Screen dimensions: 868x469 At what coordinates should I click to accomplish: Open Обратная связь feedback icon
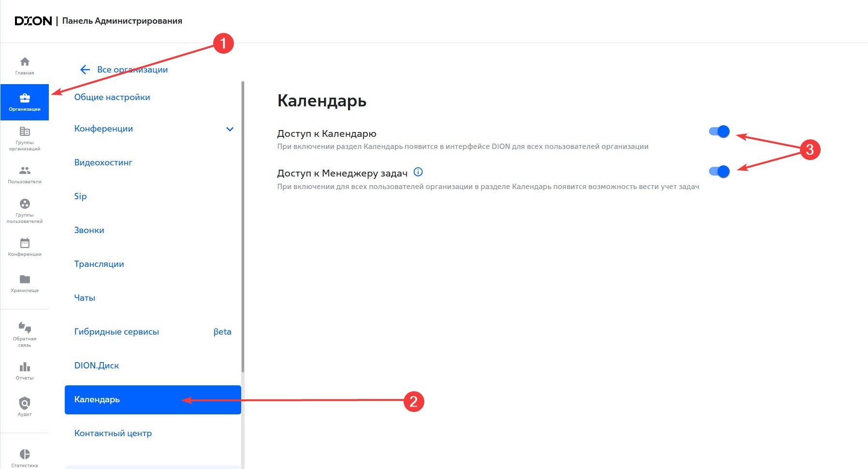click(x=25, y=328)
